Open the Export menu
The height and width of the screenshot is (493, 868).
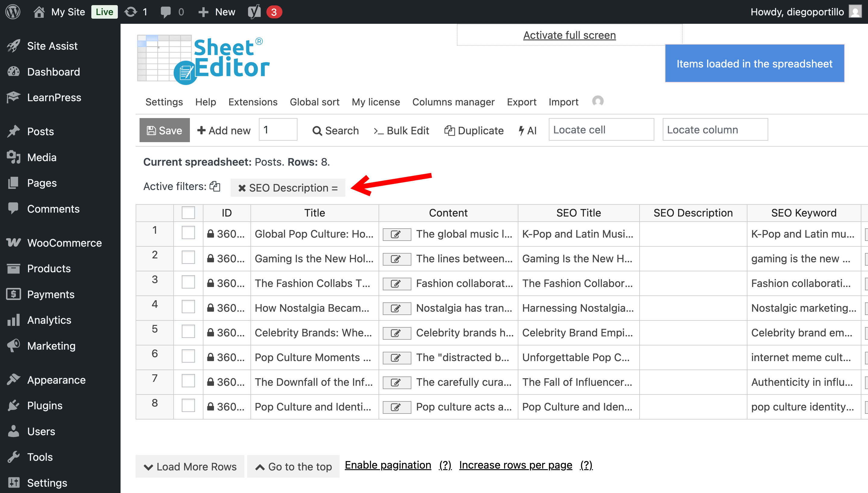point(521,102)
